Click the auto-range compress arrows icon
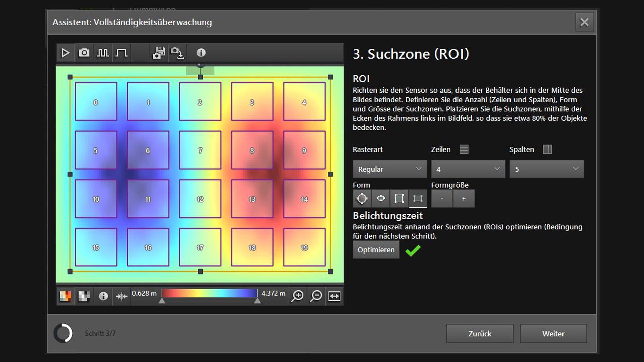The width and height of the screenshot is (644, 362). tap(121, 296)
